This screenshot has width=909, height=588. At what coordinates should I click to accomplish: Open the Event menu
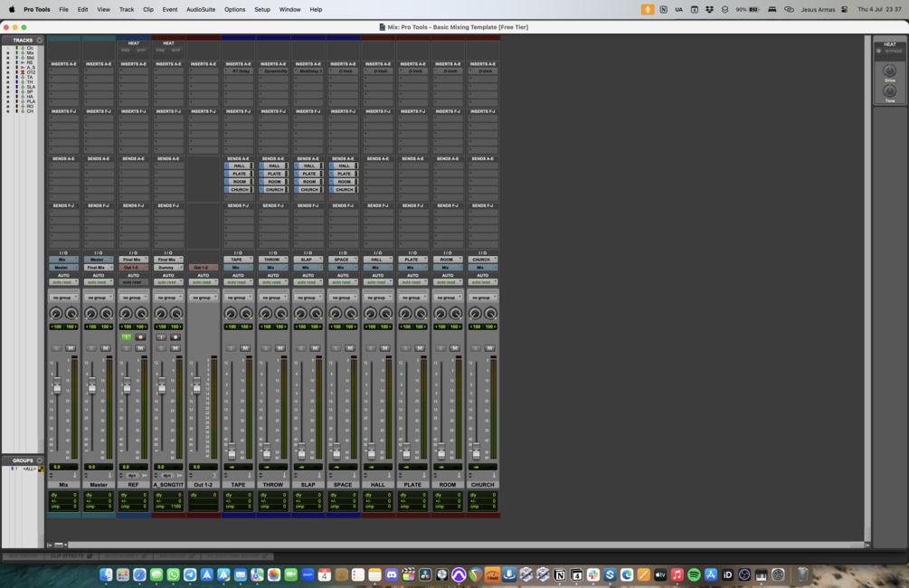[x=170, y=9]
